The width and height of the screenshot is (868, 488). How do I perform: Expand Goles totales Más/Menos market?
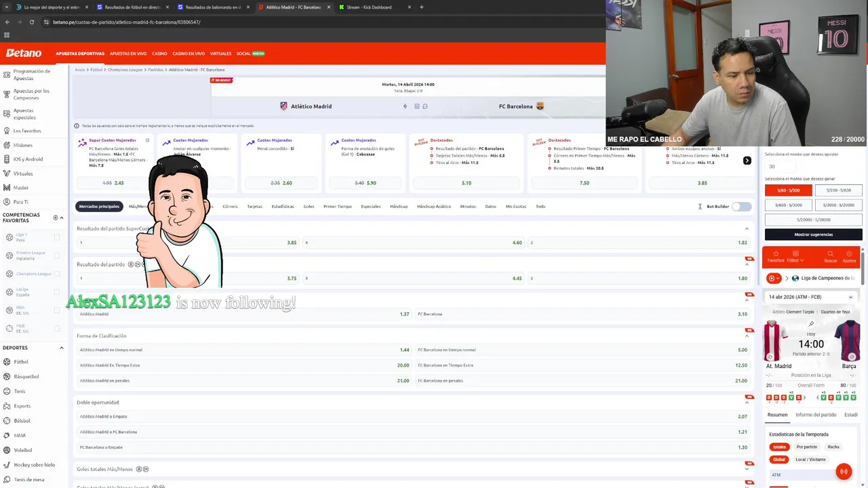pyautogui.click(x=747, y=469)
